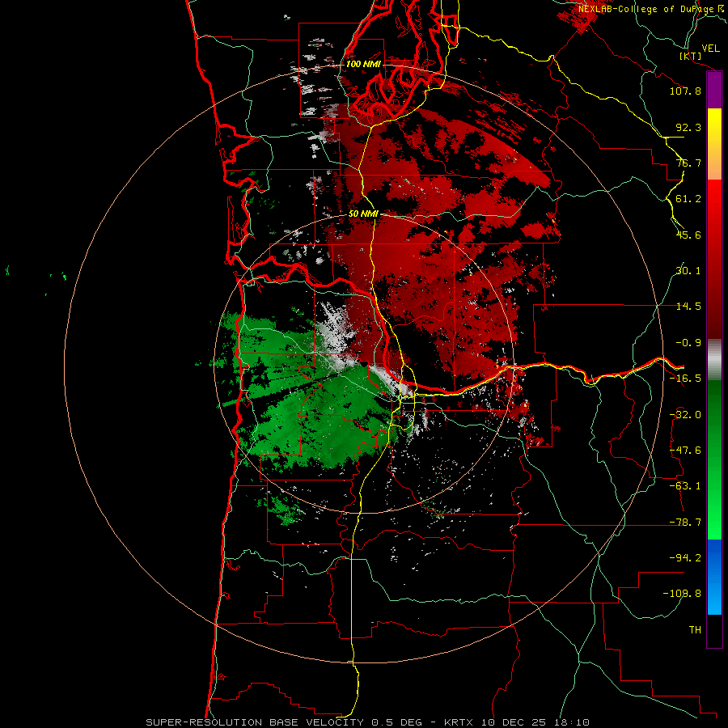This screenshot has height=728, width=728.
Task: Pick the gray band of the color scale
Action: pos(714,359)
